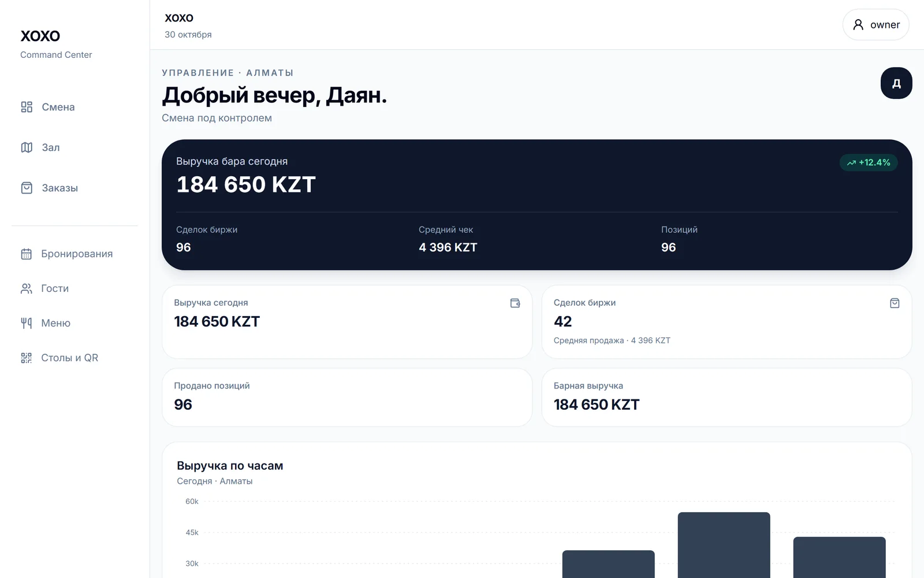Click the Гости people icon
Screen dimensions: 924x578
27,288
